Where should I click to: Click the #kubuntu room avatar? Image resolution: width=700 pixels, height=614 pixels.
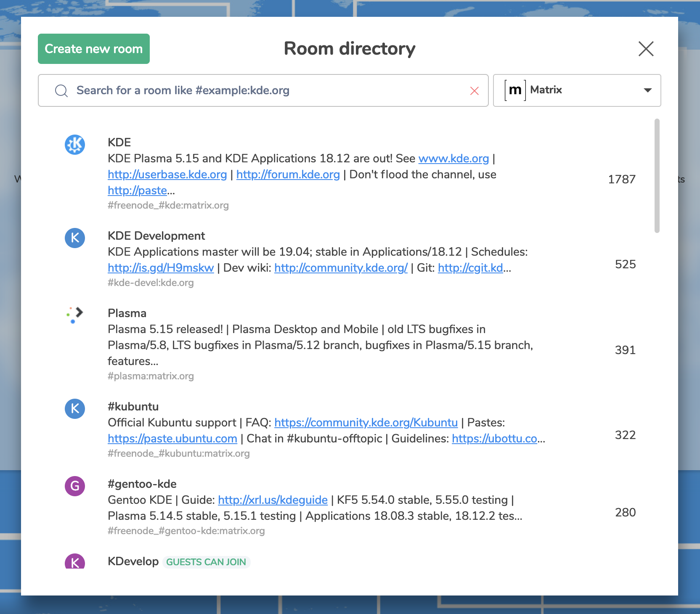75,409
